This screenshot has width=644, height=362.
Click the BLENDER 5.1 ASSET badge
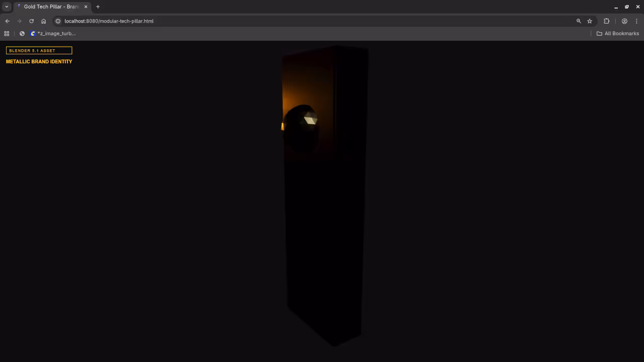[x=38, y=50]
